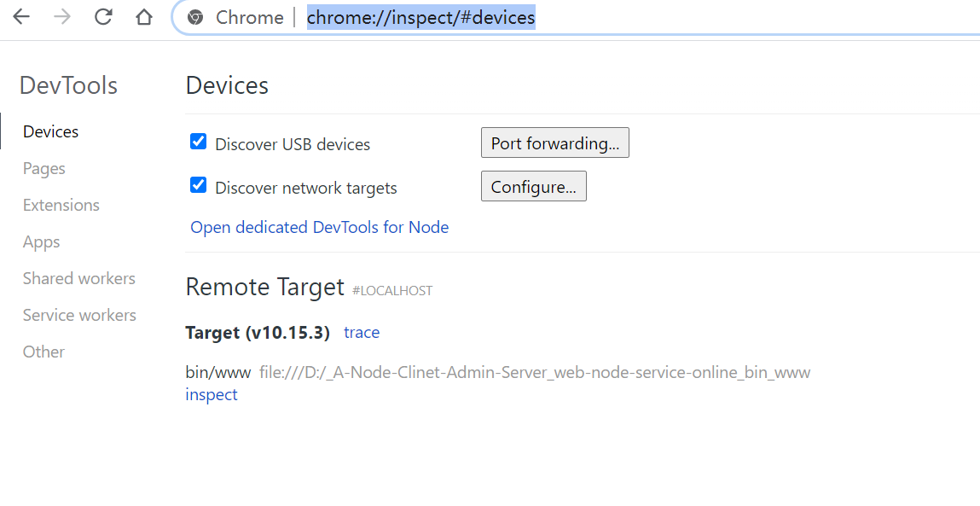
Task: Open the Port forwarding dialog
Action: (x=555, y=142)
